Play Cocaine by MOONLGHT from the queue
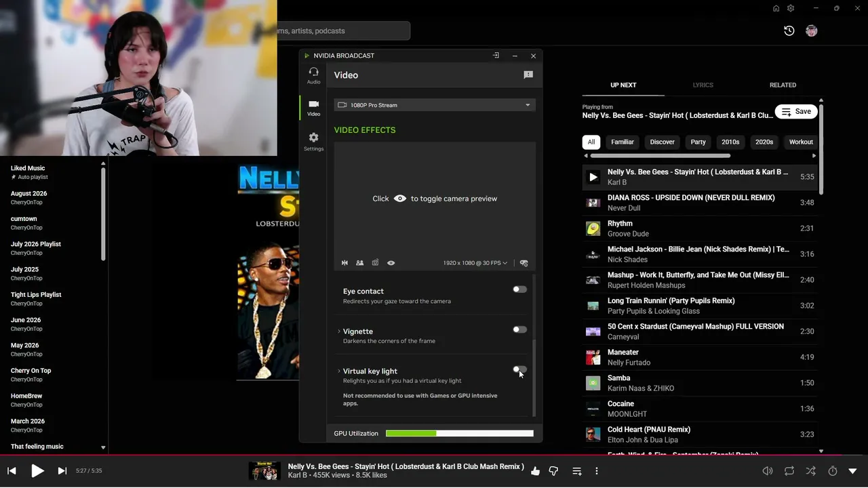Screen dimensions: 868x488 click(701, 409)
